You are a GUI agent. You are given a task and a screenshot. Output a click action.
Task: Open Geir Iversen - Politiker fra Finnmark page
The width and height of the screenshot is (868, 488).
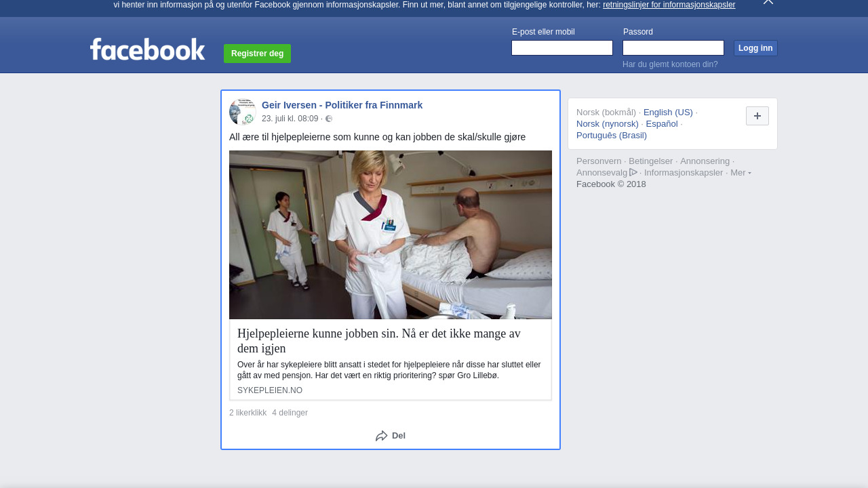(x=342, y=105)
